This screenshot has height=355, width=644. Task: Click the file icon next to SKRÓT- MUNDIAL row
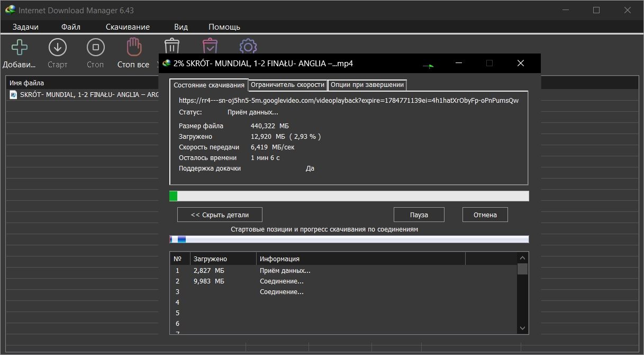[x=14, y=94]
